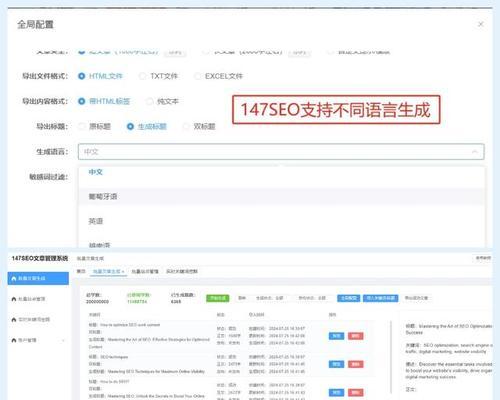Select 原标题 as the export title
This screenshot has width=500, height=400.
(81, 126)
